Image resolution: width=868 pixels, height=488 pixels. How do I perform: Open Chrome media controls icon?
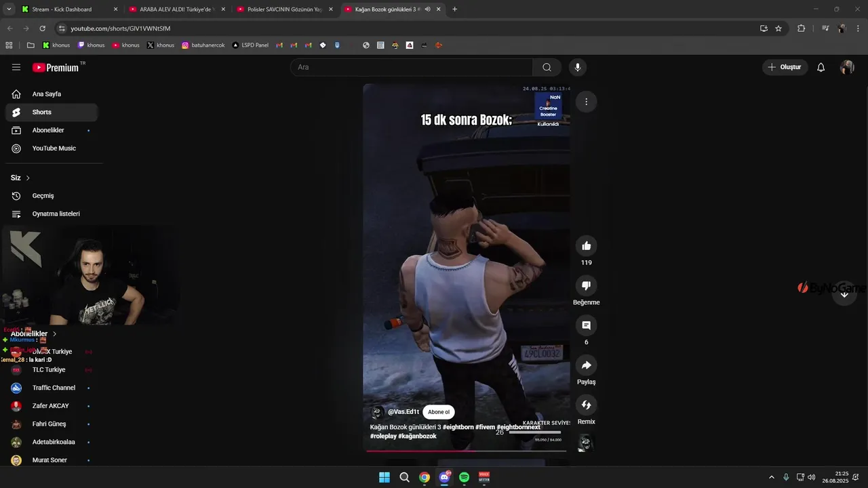tap(825, 28)
